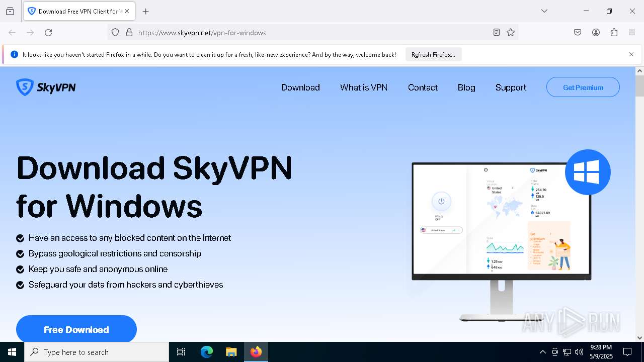Screen dimensions: 644x362
Task: Open Save to Pocket icon
Action: coord(578,33)
